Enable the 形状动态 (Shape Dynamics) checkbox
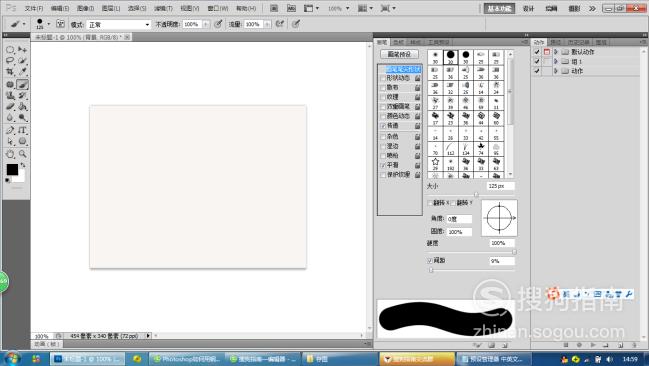This screenshot has height=366, width=649. pyautogui.click(x=383, y=78)
